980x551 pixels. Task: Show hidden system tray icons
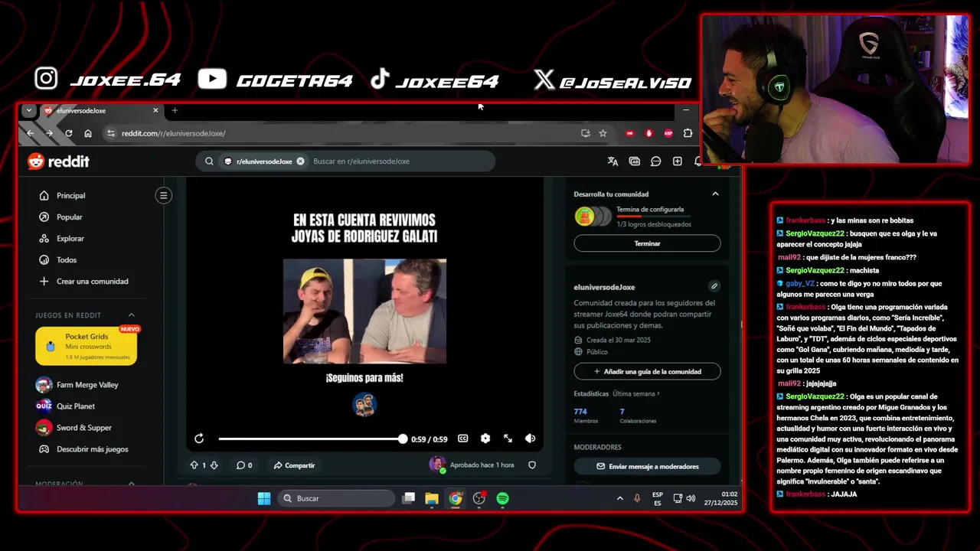click(619, 498)
